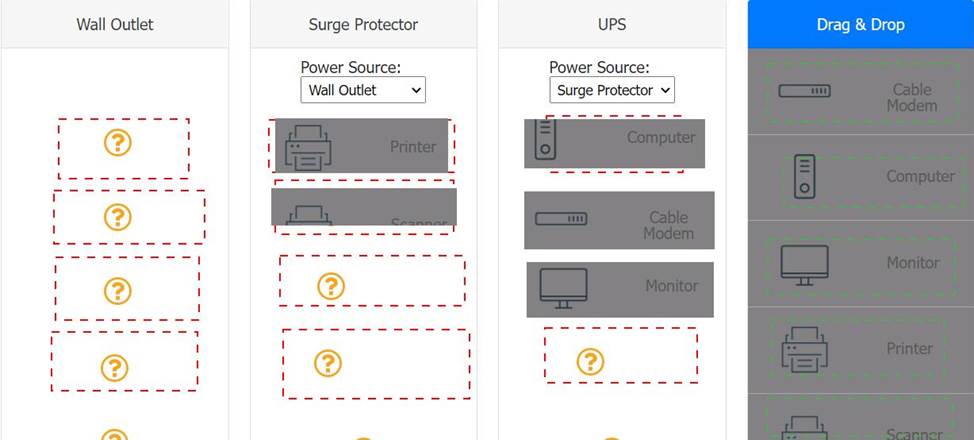Click the cable modem icon in UPS column
This screenshot has width=974, height=440.
(x=560, y=218)
